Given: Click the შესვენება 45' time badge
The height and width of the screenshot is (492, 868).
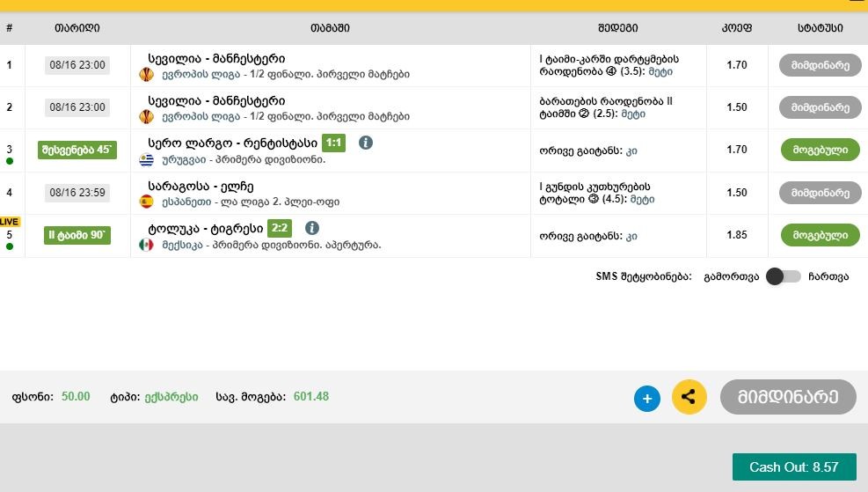Looking at the screenshot, I should (77, 150).
